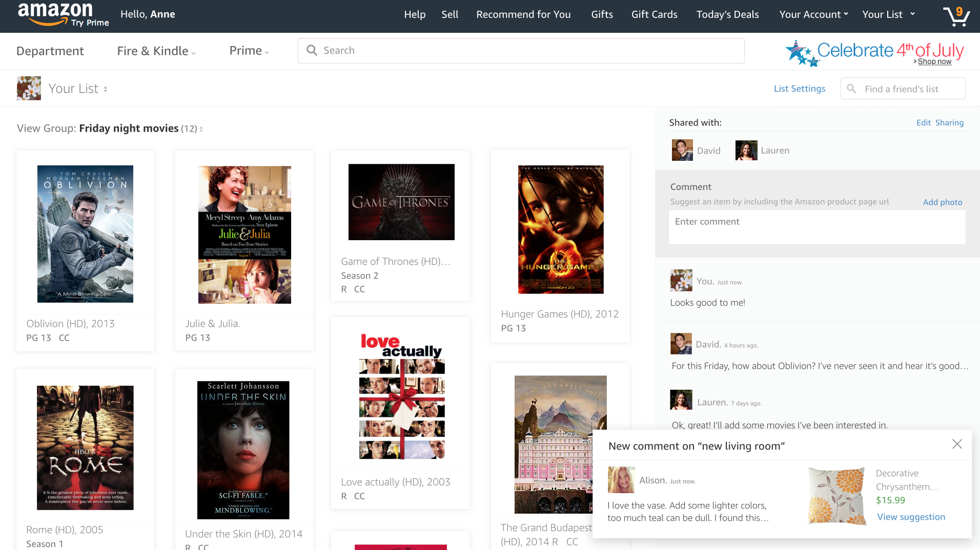Viewport: 980px width, 550px height.
Task: Click Lauren's comment about adding movies
Action: pos(780,425)
